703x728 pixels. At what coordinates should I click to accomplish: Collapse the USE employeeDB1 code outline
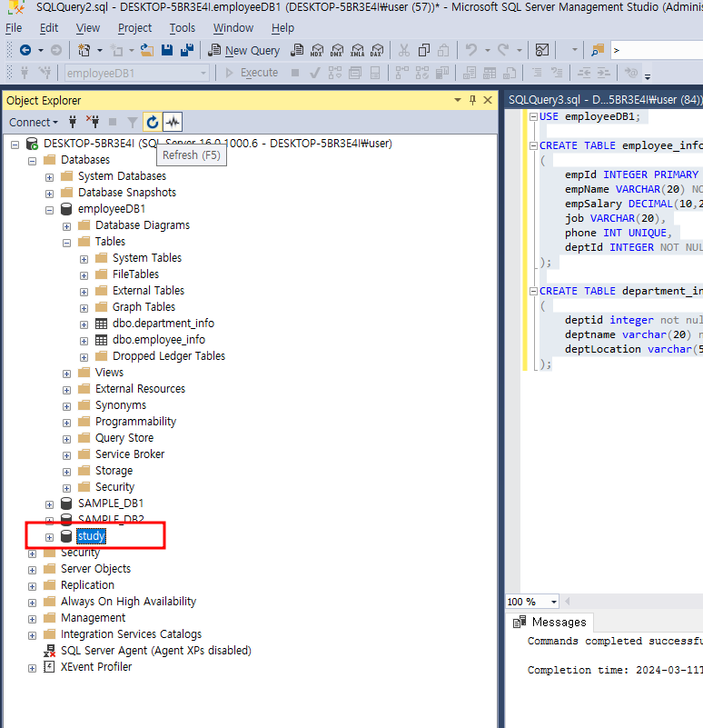pos(534,116)
